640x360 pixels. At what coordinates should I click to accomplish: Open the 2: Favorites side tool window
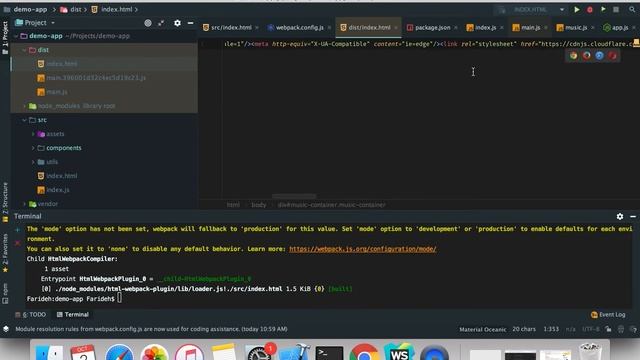(5, 253)
